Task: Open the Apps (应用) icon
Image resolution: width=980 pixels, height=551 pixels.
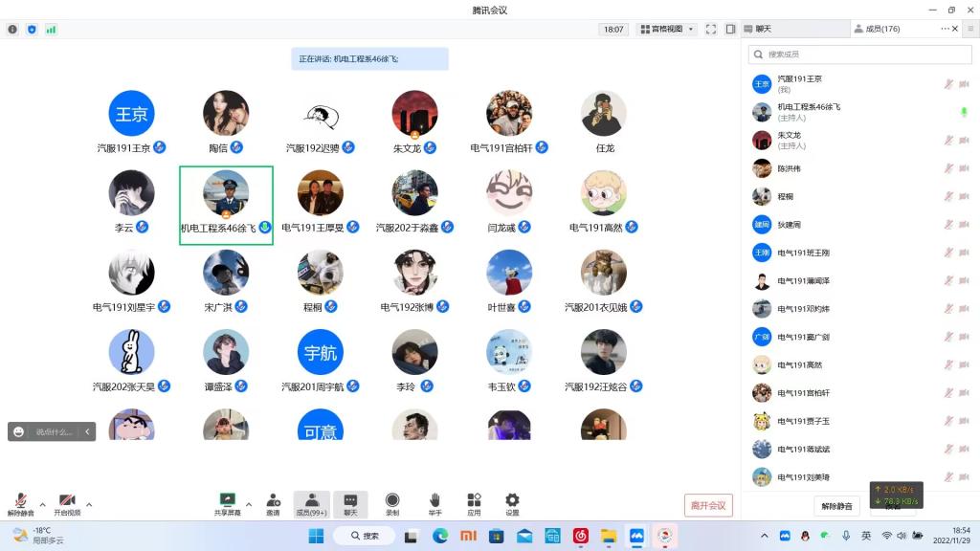Action: pos(474,500)
